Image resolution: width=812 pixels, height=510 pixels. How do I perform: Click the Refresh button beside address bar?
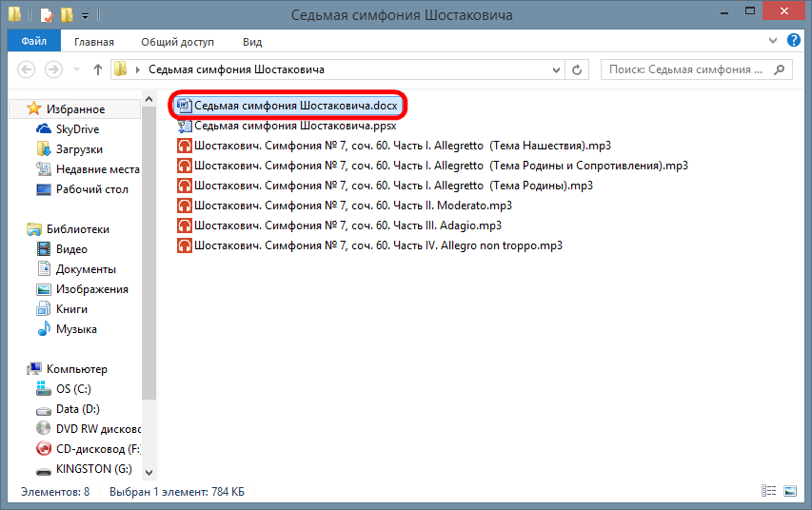pos(578,69)
